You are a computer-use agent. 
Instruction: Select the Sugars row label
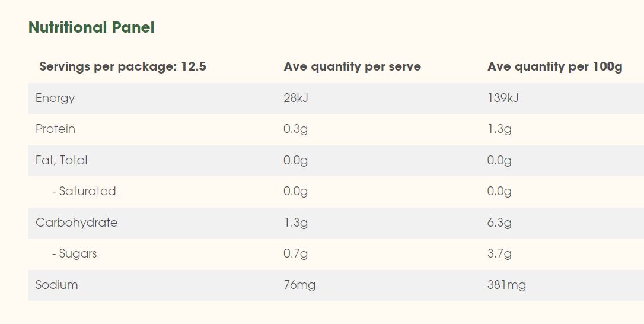click(74, 253)
